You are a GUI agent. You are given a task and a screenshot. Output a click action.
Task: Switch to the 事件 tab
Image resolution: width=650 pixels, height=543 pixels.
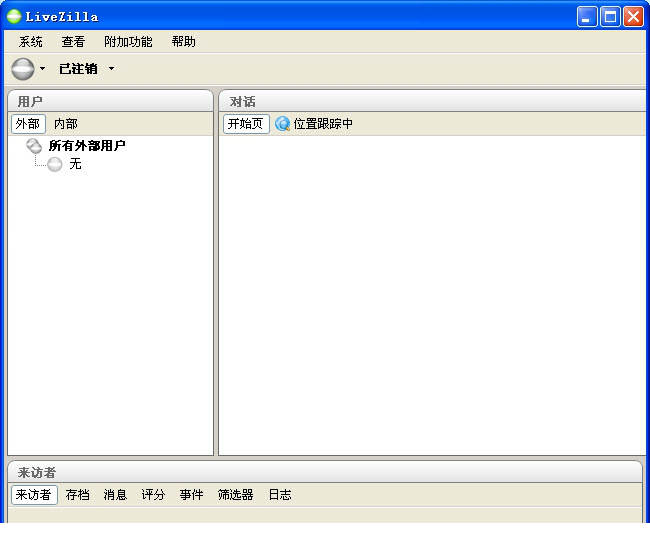point(192,495)
